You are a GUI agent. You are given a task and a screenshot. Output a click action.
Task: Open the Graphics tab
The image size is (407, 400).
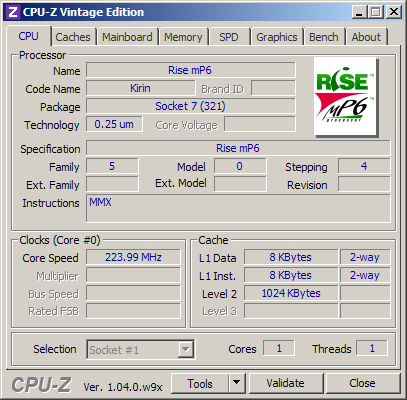coord(277,37)
